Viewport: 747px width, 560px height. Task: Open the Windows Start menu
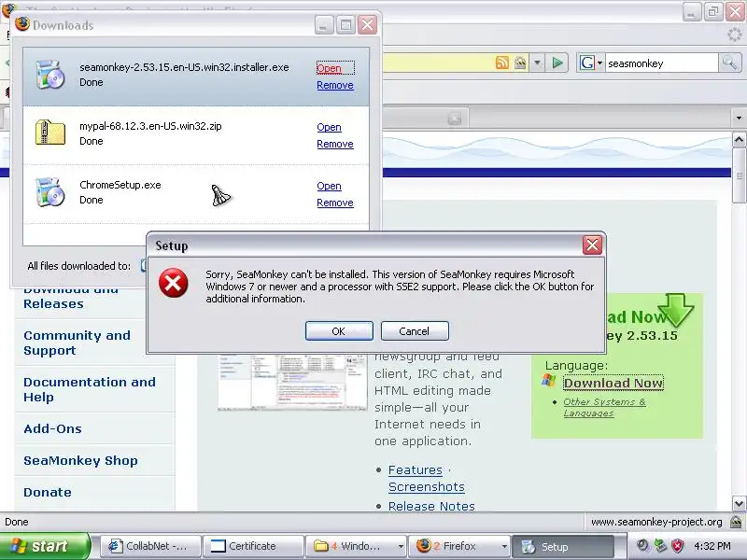pyautogui.click(x=44, y=546)
